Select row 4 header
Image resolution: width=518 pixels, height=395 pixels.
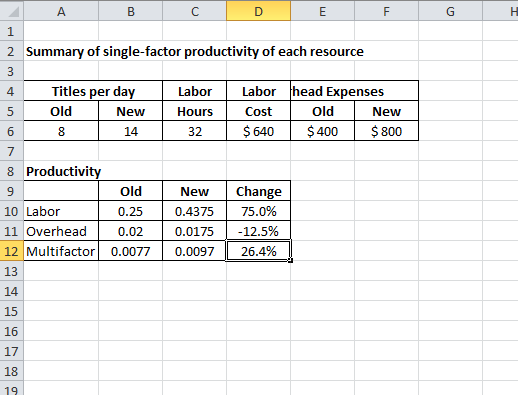point(12,91)
